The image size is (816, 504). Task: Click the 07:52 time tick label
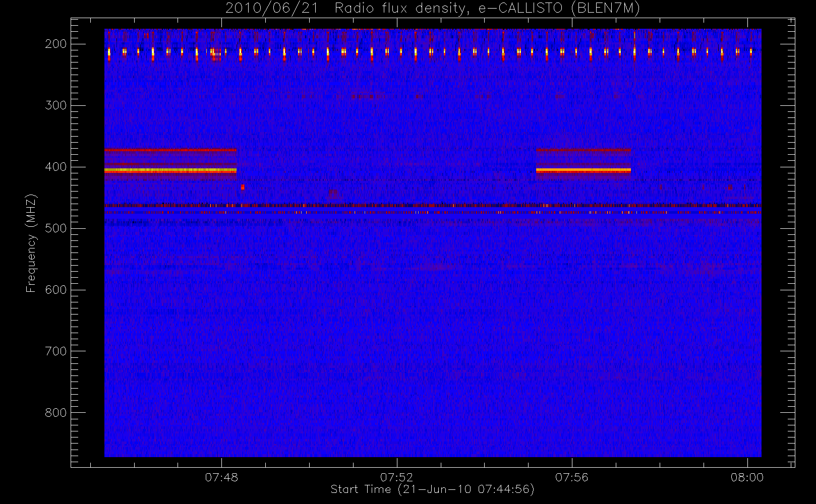396,477
